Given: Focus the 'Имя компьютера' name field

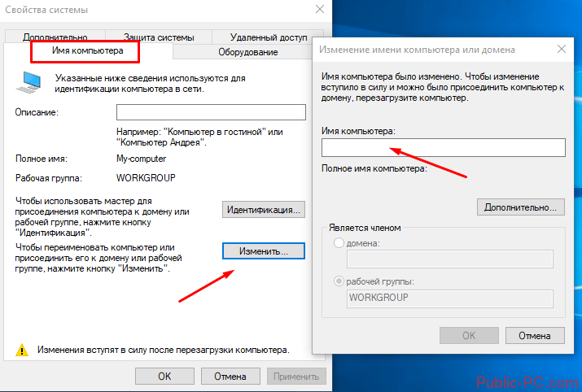Looking at the screenshot, I should (443, 147).
